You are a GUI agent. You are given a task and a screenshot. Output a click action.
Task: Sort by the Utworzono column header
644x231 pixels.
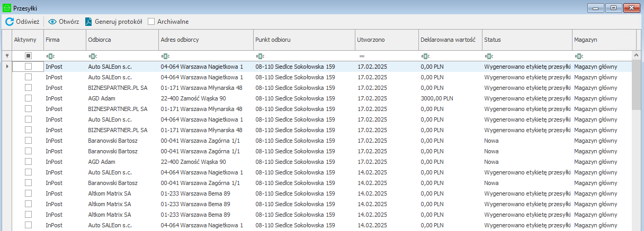pyautogui.click(x=387, y=40)
